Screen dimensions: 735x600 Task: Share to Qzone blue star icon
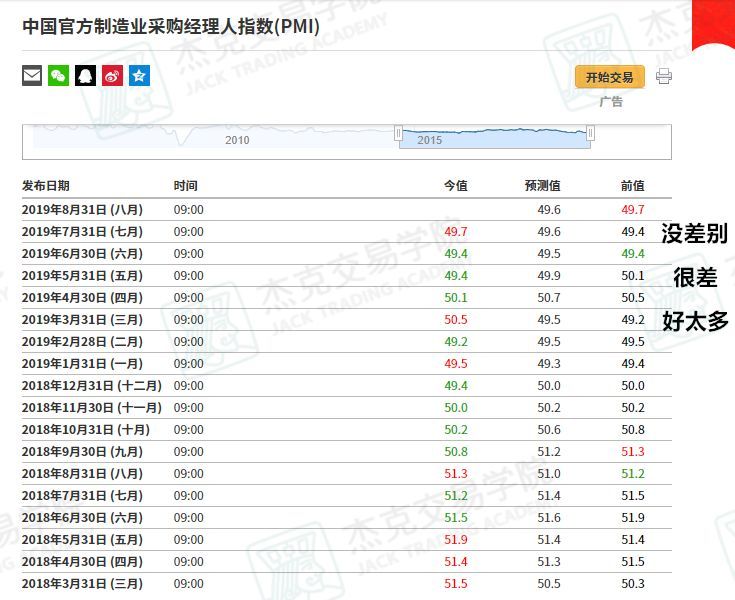tap(139, 75)
